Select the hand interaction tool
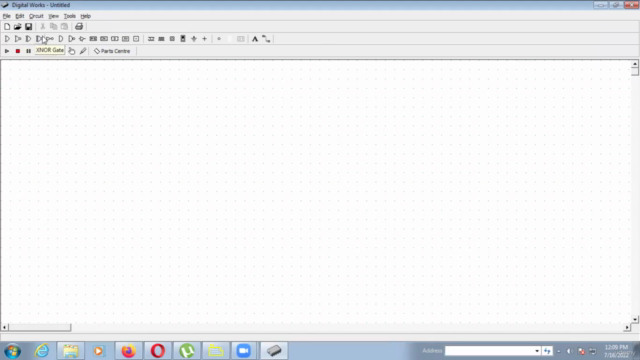The width and height of the screenshot is (640, 360). [x=72, y=51]
